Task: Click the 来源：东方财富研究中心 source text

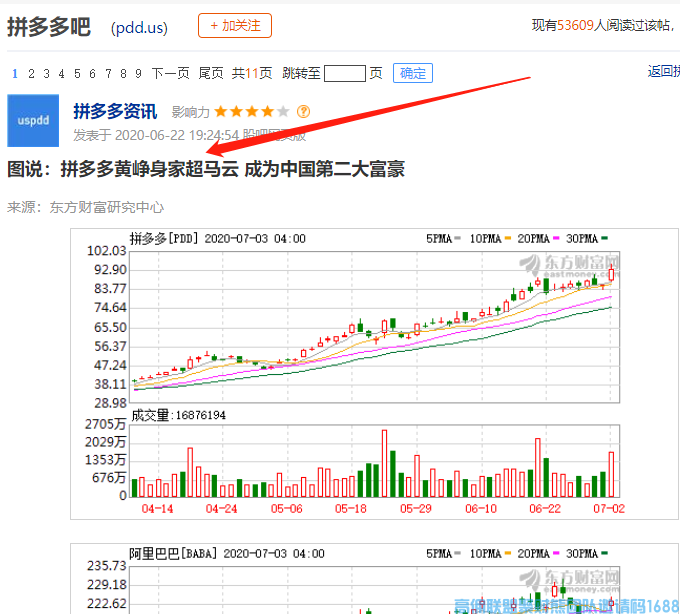Action: (x=85, y=207)
